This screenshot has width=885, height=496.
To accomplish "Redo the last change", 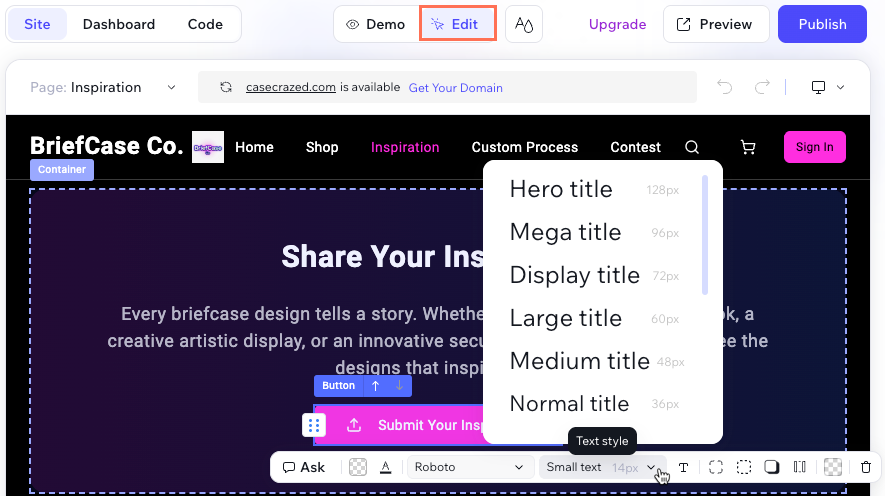I will pos(762,87).
